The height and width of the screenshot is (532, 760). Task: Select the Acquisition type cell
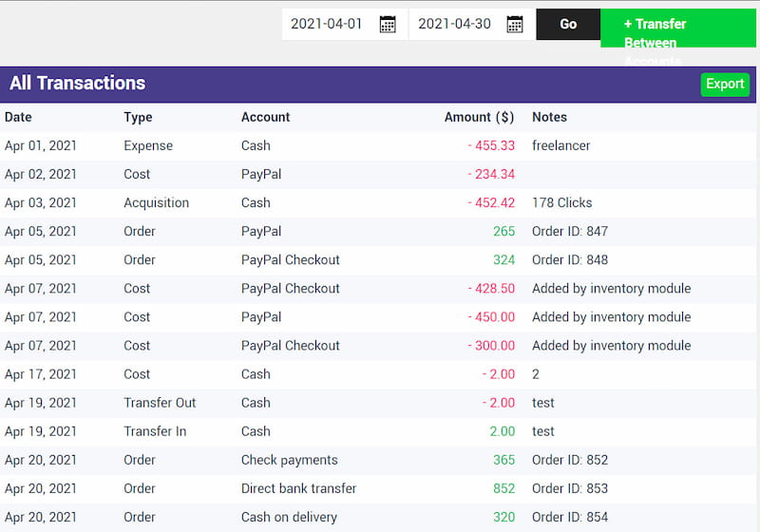[x=156, y=203]
